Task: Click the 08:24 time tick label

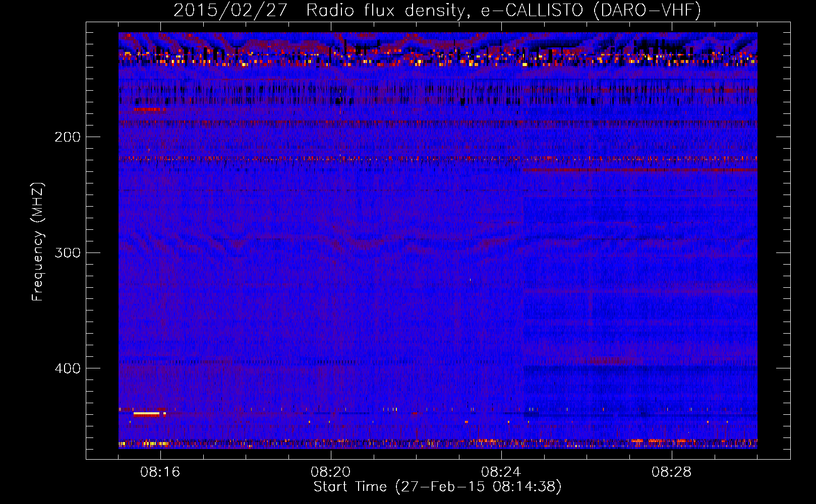Action: 501,472
